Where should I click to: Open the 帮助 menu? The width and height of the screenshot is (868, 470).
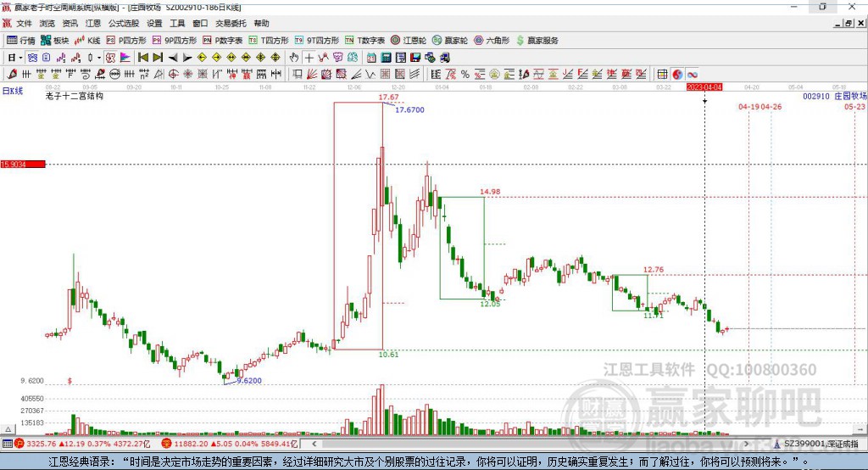[x=261, y=23]
